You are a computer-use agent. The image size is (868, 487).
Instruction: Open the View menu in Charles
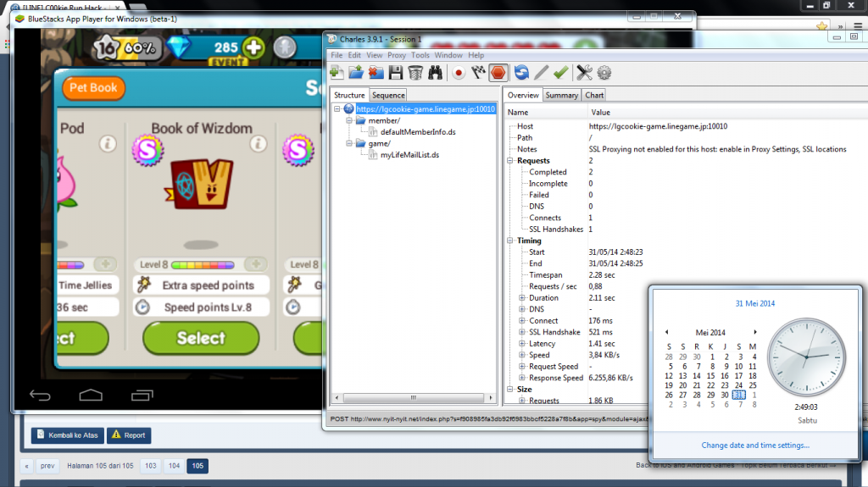[374, 55]
